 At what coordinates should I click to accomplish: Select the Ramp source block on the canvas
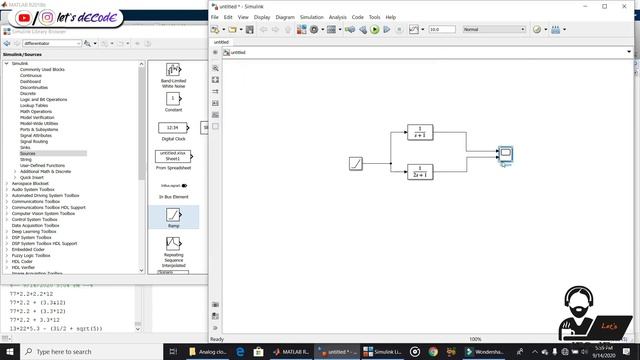click(356, 164)
